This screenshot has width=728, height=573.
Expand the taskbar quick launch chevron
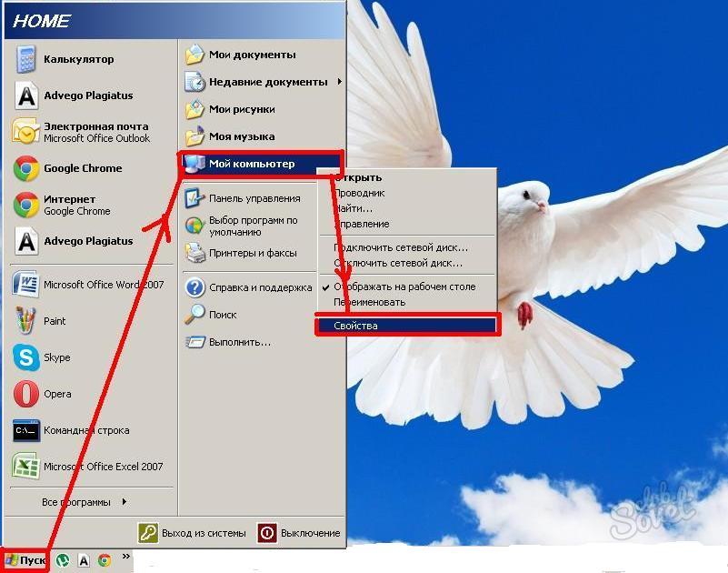[x=125, y=557]
